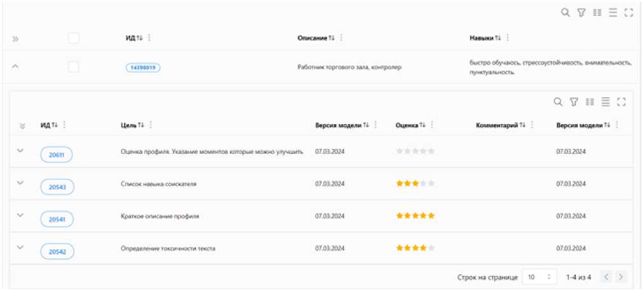Go to the next page of results
Screen dimensions: 644x292
[621, 277]
